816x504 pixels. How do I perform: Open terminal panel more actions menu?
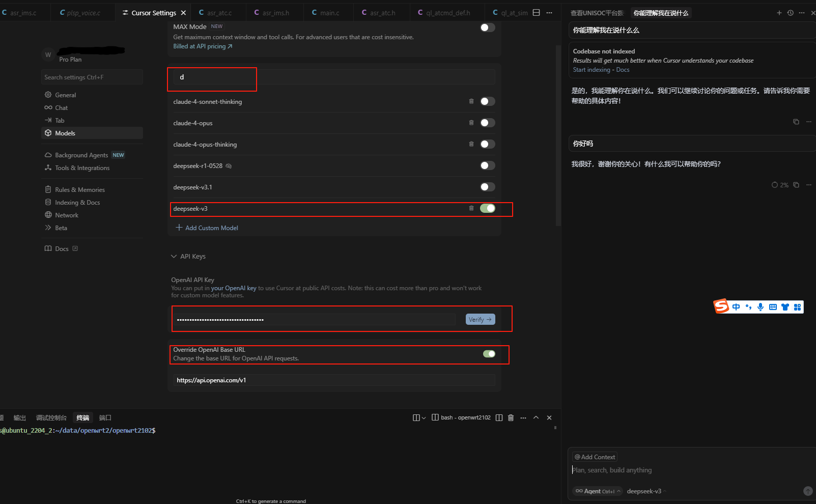(x=523, y=417)
